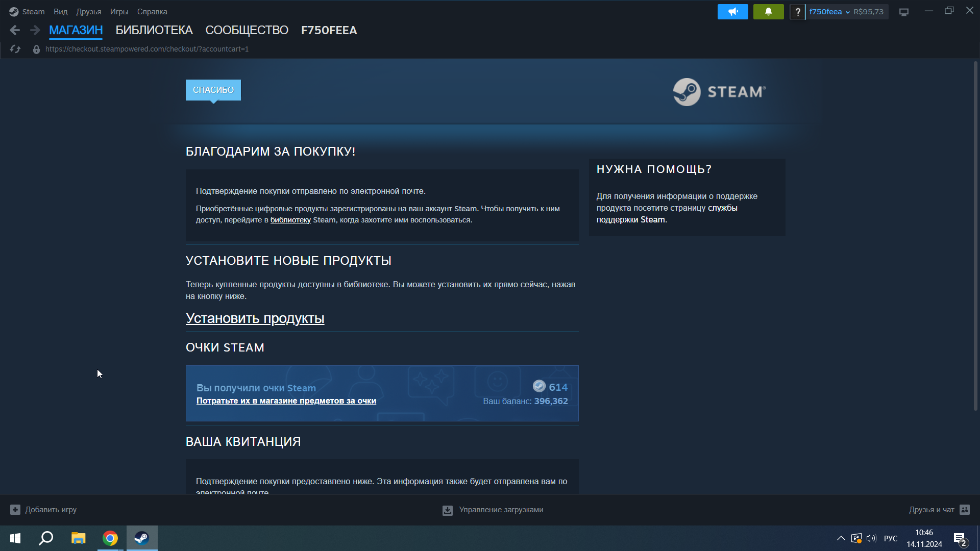
Task: Click the vertical page scrollbar
Action: pyautogui.click(x=975, y=235)
